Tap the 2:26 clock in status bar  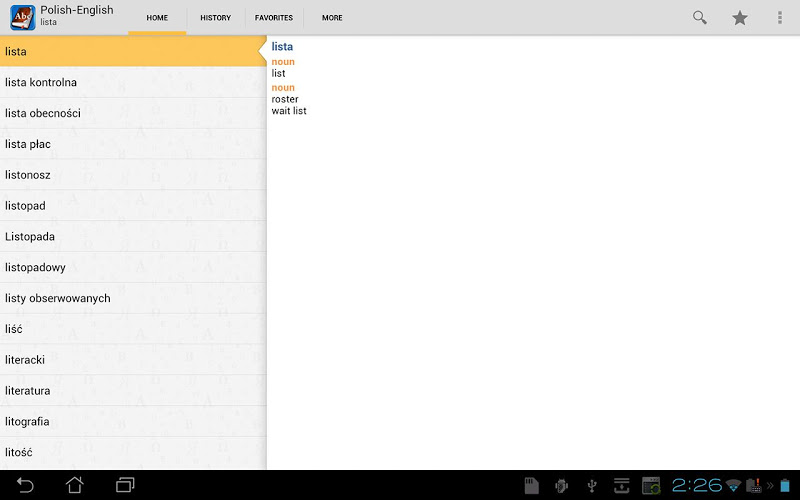(696, 485)
